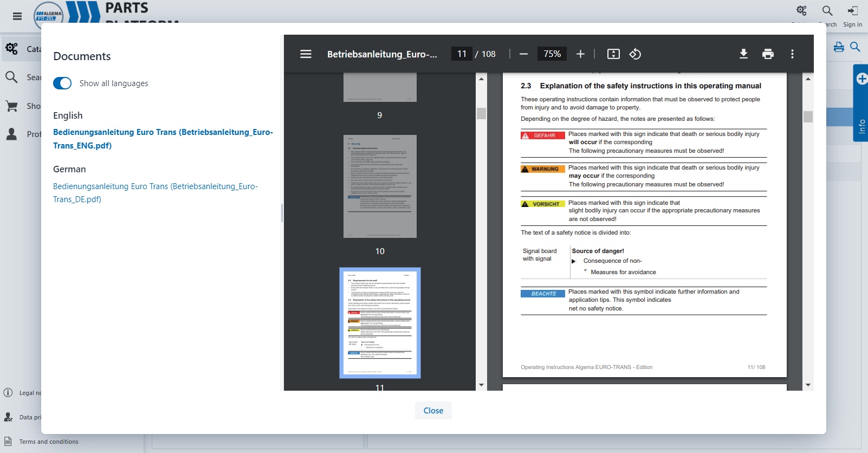868x453 pixels.
Task: Download the PDF document
Action: [x=743, y=54]
